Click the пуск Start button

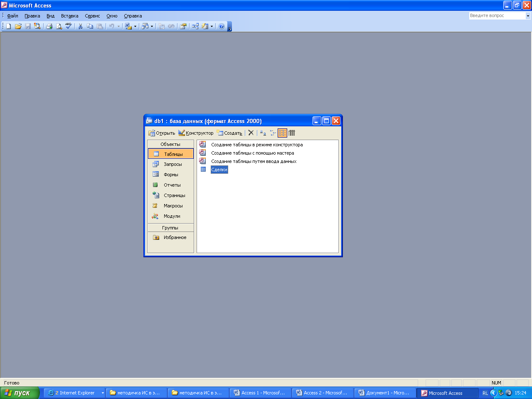tap(20, 393)
